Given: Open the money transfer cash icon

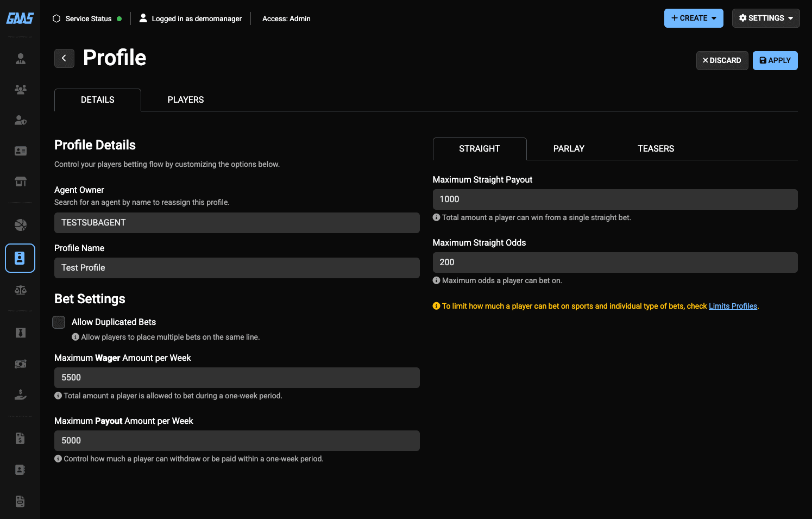Looking at the screenshot, I should 20,364.
